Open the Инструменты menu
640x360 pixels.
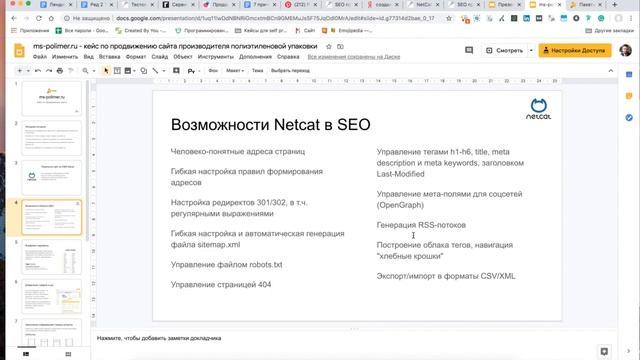point(216,57)
